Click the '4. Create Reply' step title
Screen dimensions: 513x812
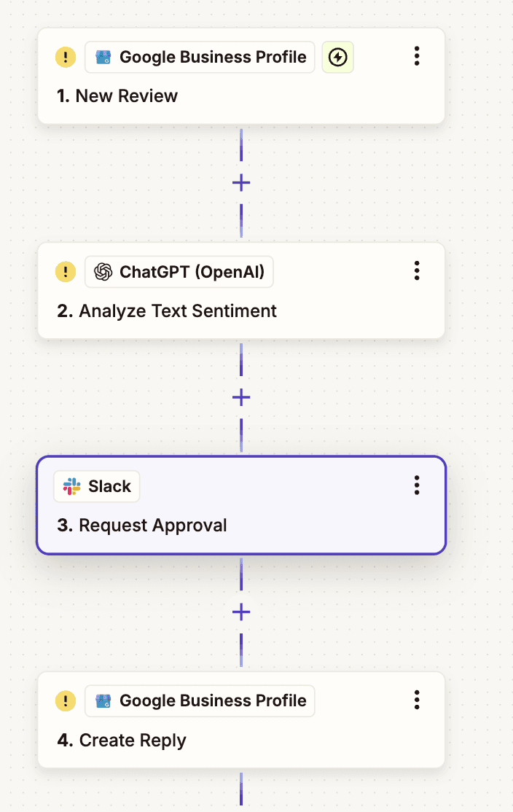pyautogui.click(x=122, y=740)
